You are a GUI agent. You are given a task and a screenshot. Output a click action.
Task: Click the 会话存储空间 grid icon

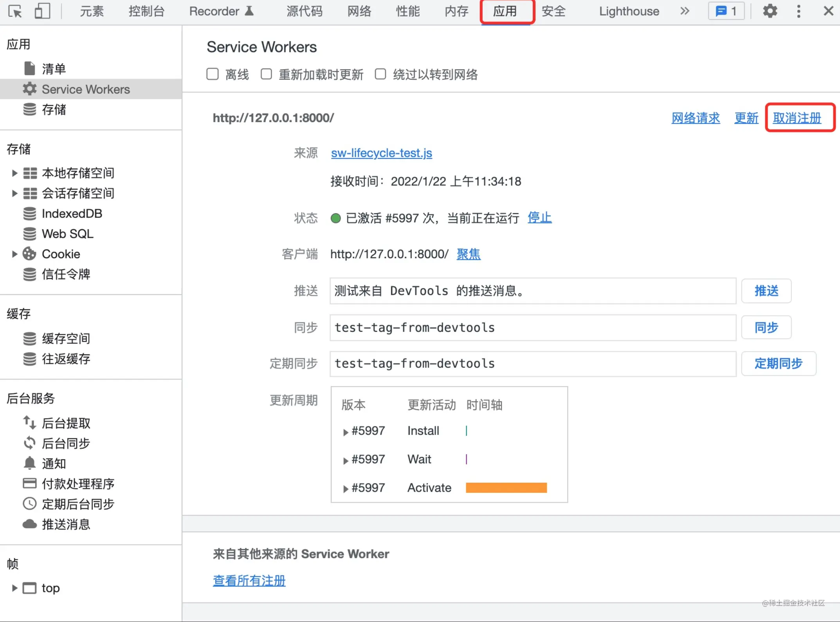point(30,193)
